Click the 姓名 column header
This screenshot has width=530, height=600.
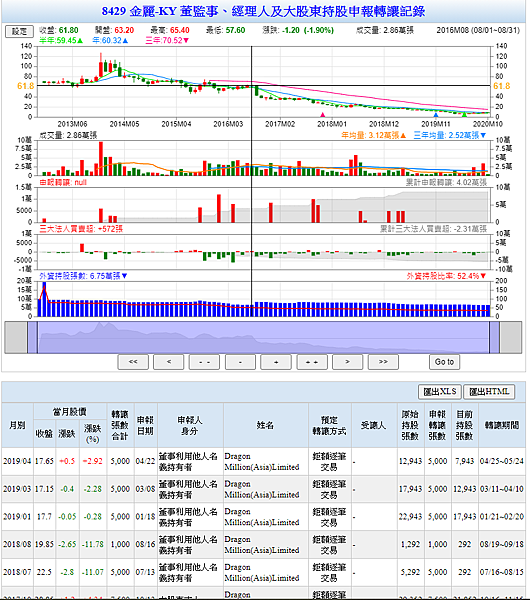tap(266, 425)
